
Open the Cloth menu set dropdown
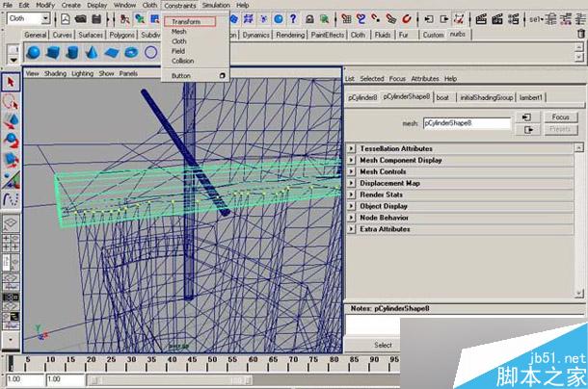45,18
